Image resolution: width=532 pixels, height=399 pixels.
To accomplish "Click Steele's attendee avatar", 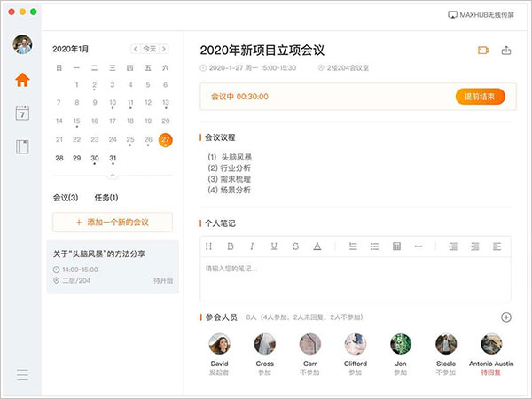I will tap(446, 344).
